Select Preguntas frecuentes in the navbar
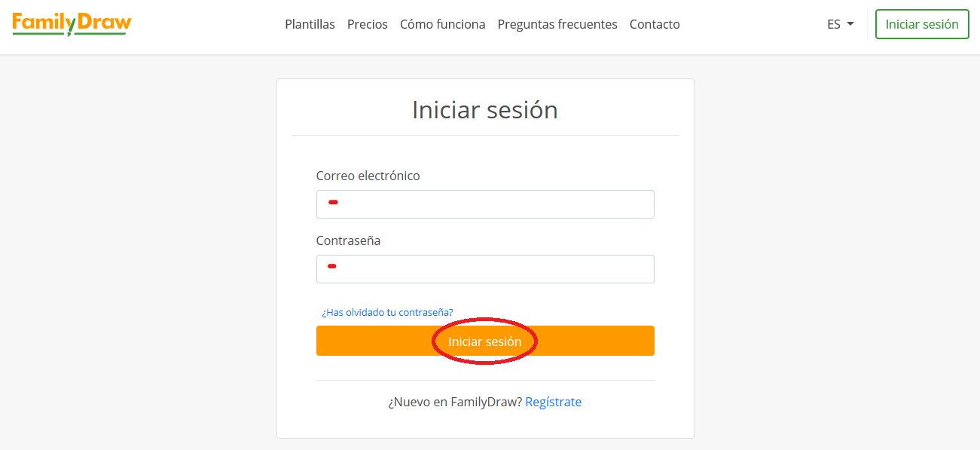Screen dimensions: 980x450 [x=557, y=24]
